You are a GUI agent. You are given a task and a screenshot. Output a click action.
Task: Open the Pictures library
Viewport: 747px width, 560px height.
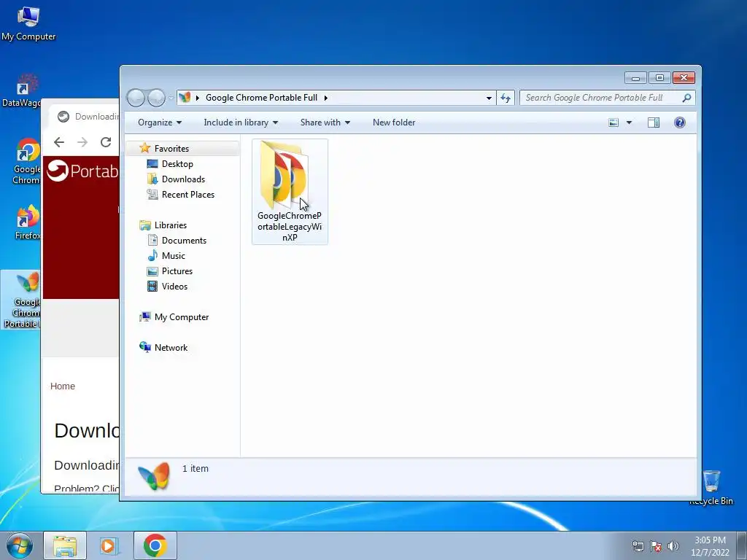[x=177, y=271]
